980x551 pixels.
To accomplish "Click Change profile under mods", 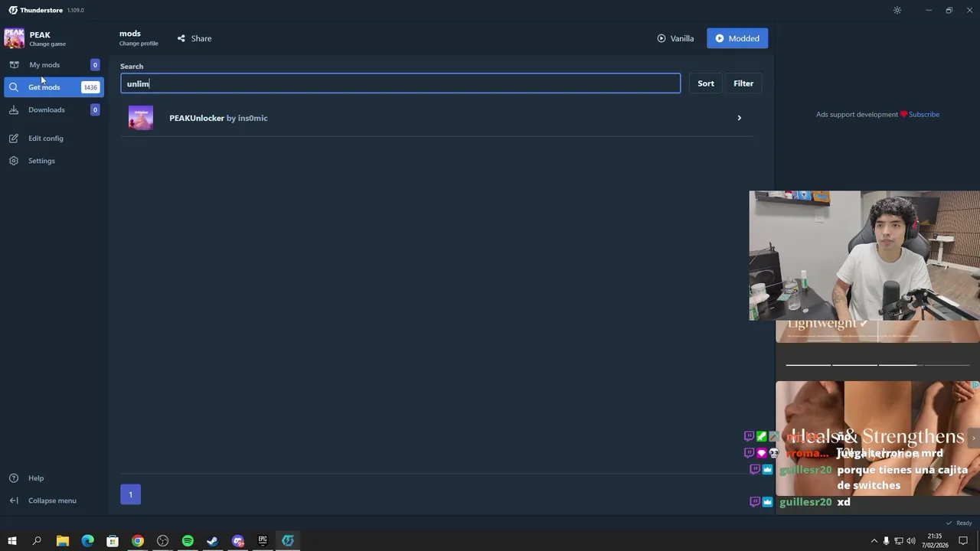I will coord(139,44).
